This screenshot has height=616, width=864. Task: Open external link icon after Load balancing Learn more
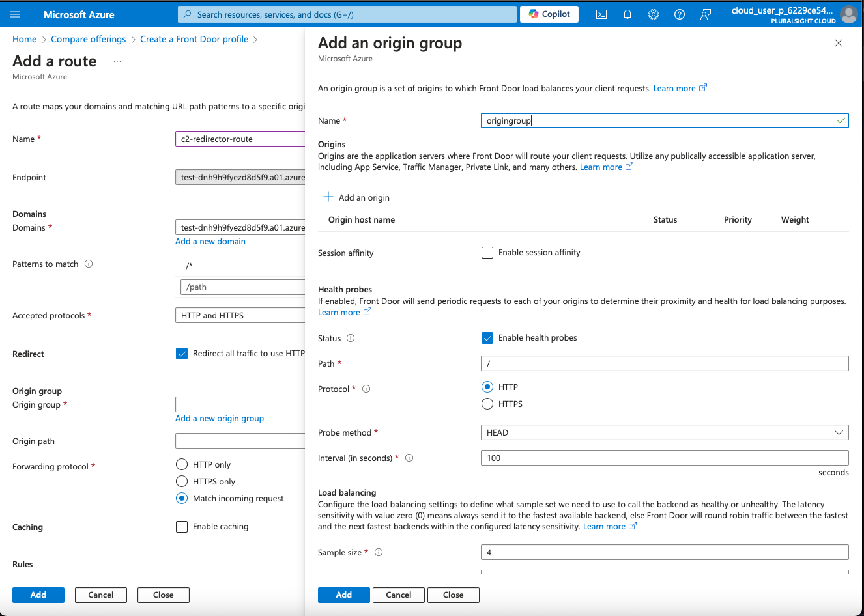633,526
